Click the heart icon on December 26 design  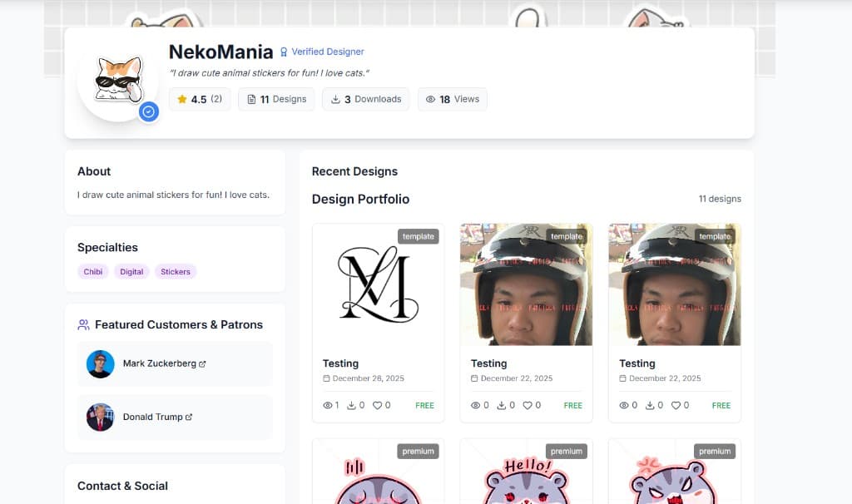coord(377,405)
